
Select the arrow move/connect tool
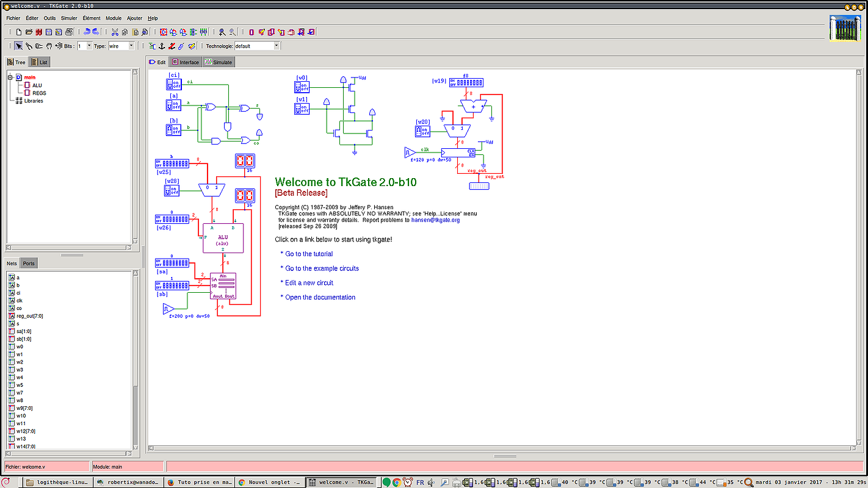pyautogui.click(x=19, y=46)
